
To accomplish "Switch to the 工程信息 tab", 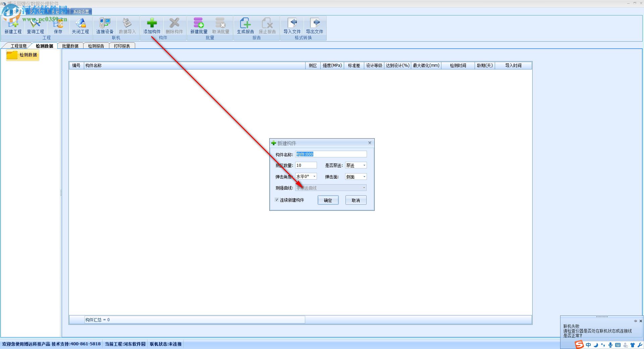I will [x=18, y=46].
